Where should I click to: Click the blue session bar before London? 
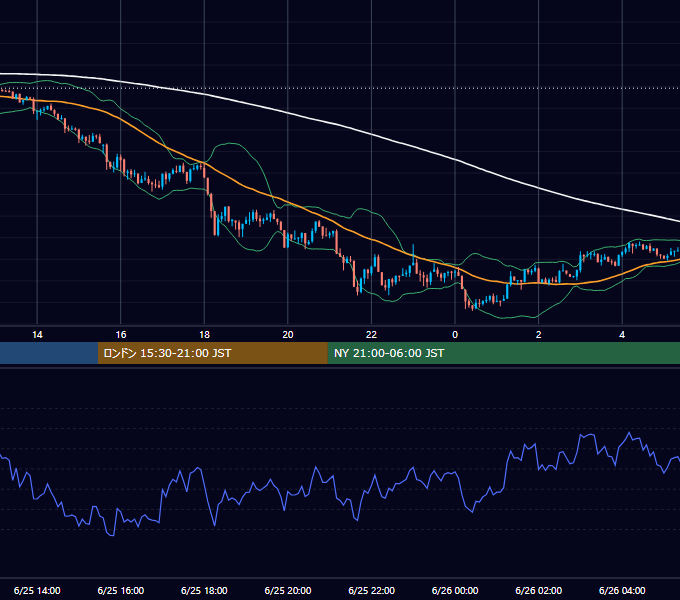point(49,353)
